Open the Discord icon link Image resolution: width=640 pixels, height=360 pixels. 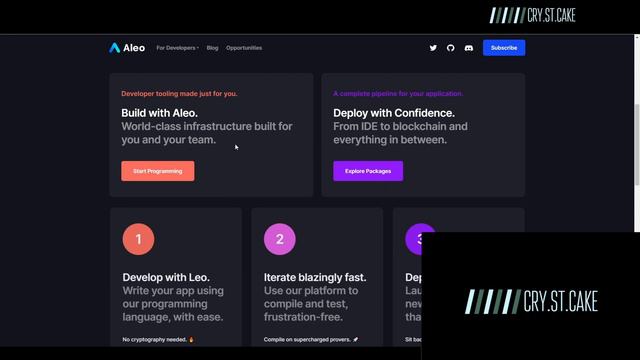coord(469,48)
